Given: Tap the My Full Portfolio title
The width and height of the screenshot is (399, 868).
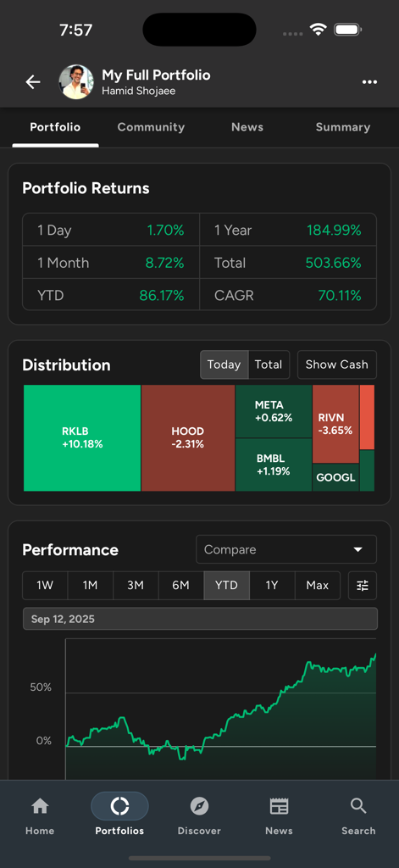Looking at the screenshot, I should [156, 75].
